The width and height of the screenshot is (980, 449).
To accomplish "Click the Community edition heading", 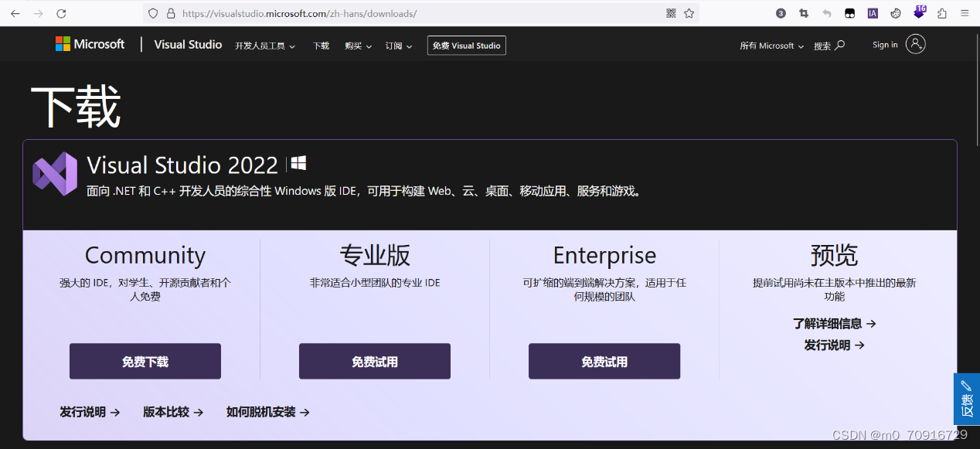I will [x=145, y=256].
